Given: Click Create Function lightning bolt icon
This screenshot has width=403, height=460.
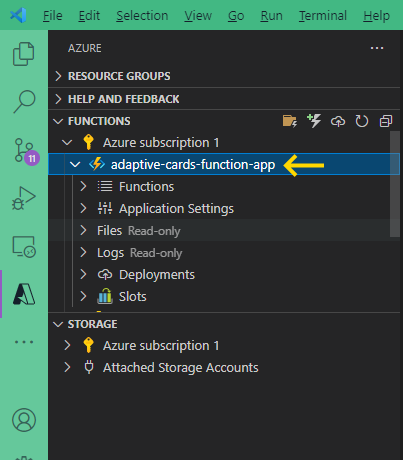Looking at the screenshot, I should click(x=314, y=121).
